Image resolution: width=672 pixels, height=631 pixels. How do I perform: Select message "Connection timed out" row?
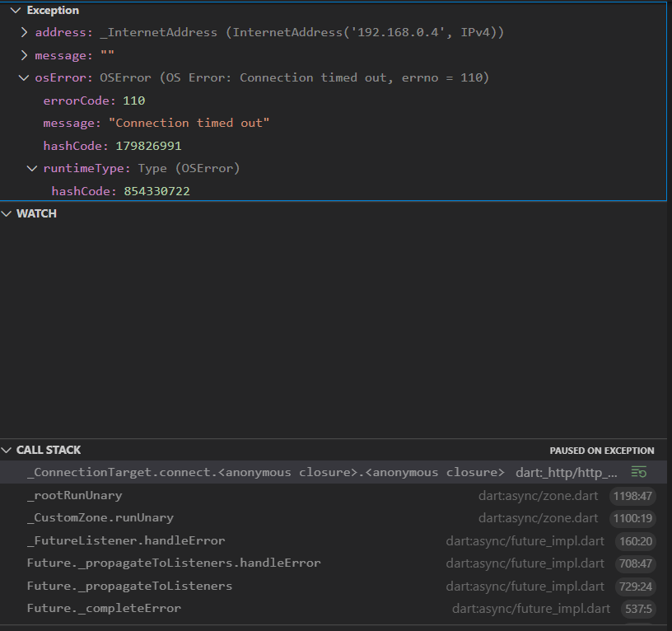(334, 123)
